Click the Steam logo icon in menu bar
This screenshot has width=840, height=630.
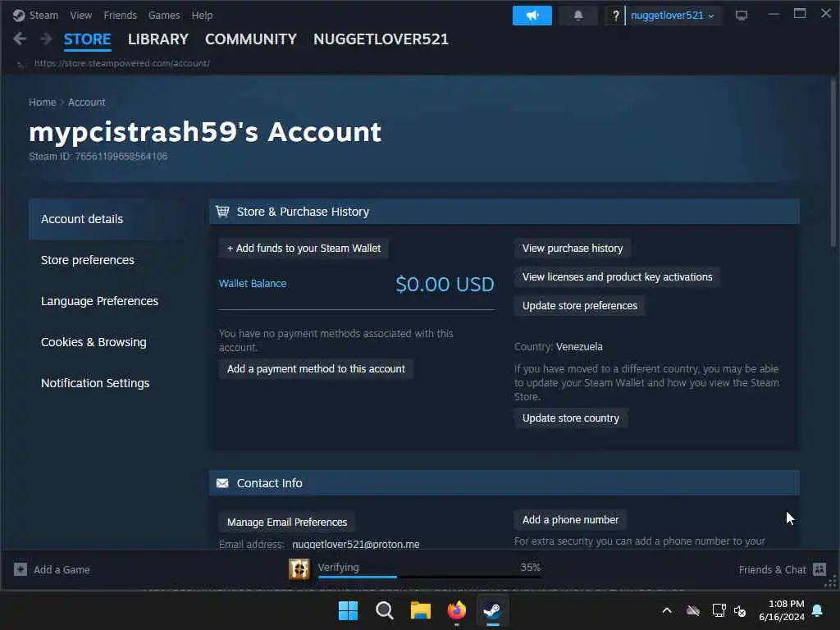(19, 16)
